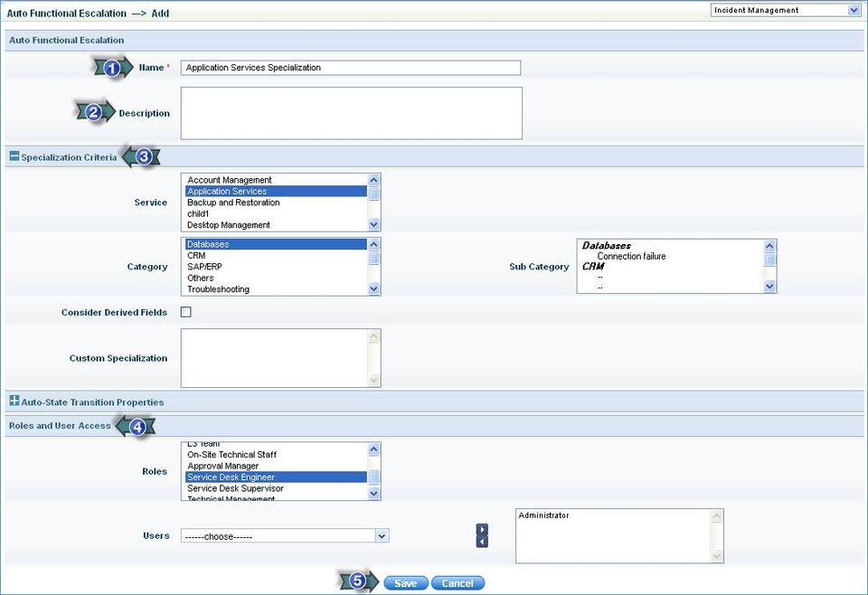Add selected user with right arrow button
The image size is (868, 595).
click(x=482, y=530)
